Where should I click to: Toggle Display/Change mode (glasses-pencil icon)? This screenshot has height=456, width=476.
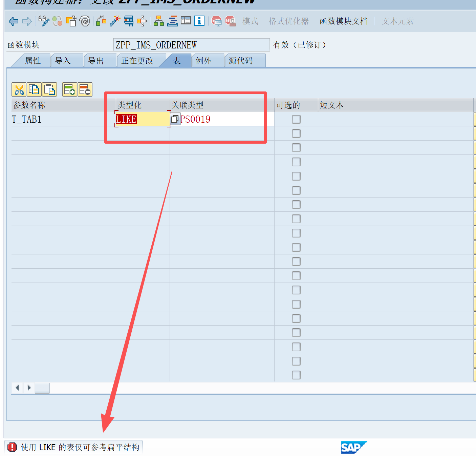click(44, 21)
